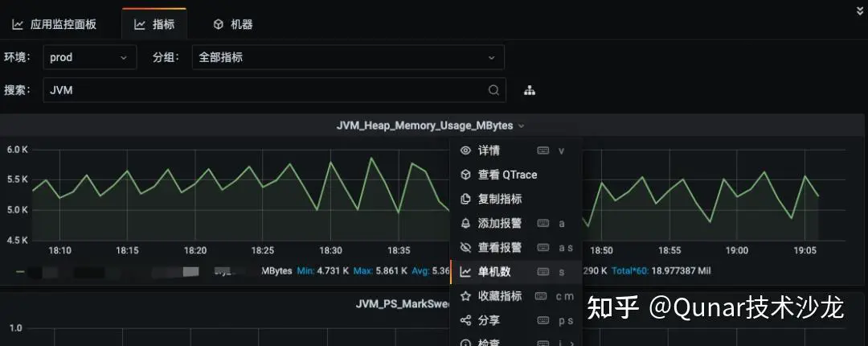Click the cube icon for 查看 QTrace
The height and width of the screenshot is (346, 868).
coord(465,175)
